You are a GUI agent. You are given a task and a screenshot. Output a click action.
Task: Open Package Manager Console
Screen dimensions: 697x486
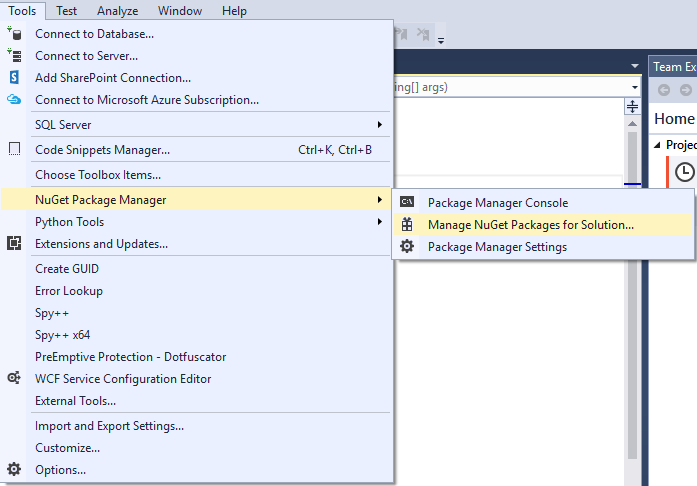pyautogui.click(x=543, y=202)
